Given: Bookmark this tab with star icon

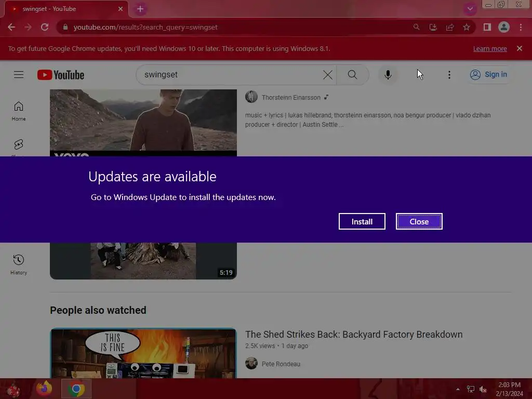Looking at the screenshot, I should pos(467,27).
